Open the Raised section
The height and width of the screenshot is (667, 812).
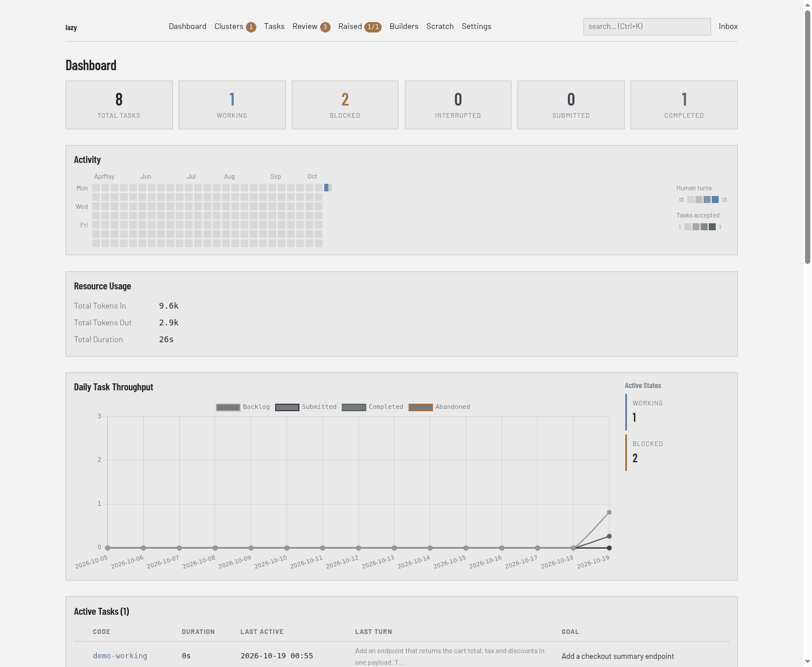pyautogui.click(x=360, y=27)
